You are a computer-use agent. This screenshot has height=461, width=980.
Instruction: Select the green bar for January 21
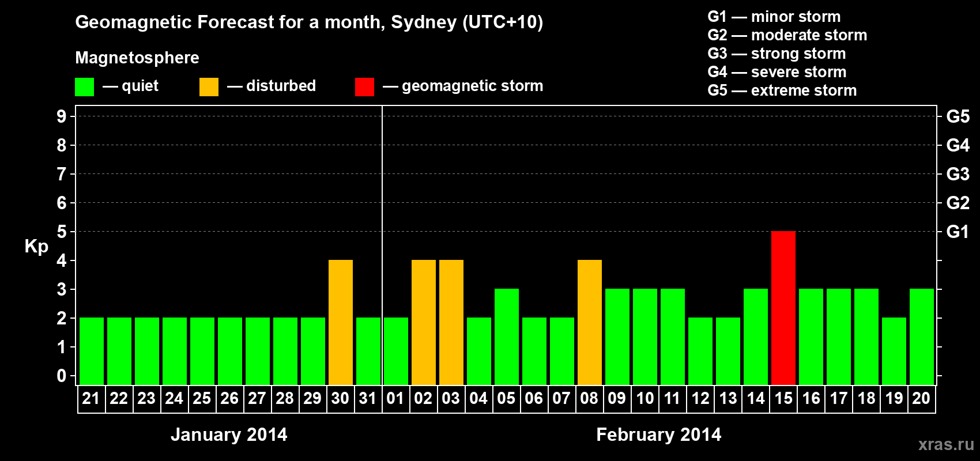[92, 352]
